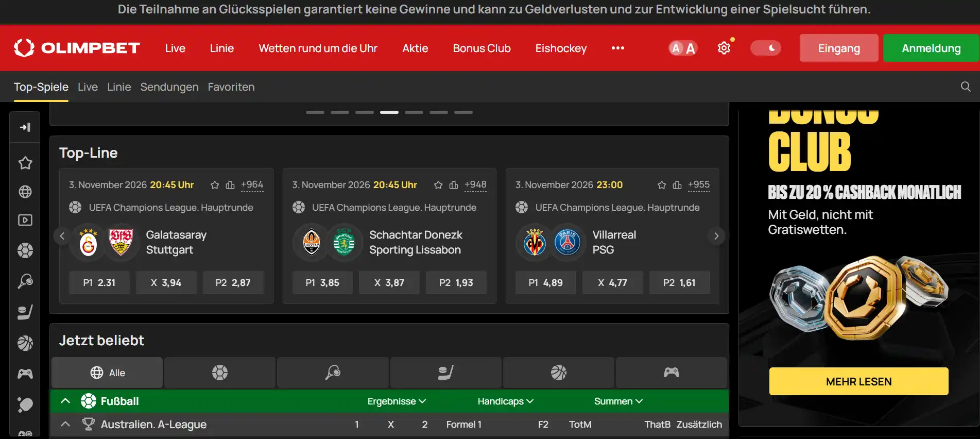Add Villarreal–PSG match to favorites
The height and width of the screenshot is (439, 980).
click(662, 185)
